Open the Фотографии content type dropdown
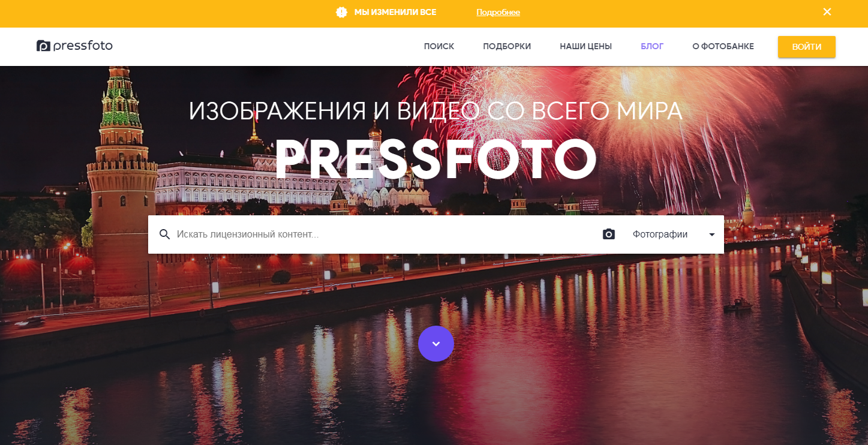The image size is (868, 445). tap(660, 234)
